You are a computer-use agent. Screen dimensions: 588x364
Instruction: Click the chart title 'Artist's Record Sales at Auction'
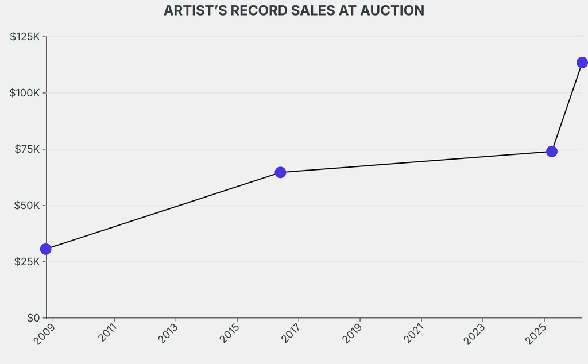pyautogui.click(x=294, y=11)
